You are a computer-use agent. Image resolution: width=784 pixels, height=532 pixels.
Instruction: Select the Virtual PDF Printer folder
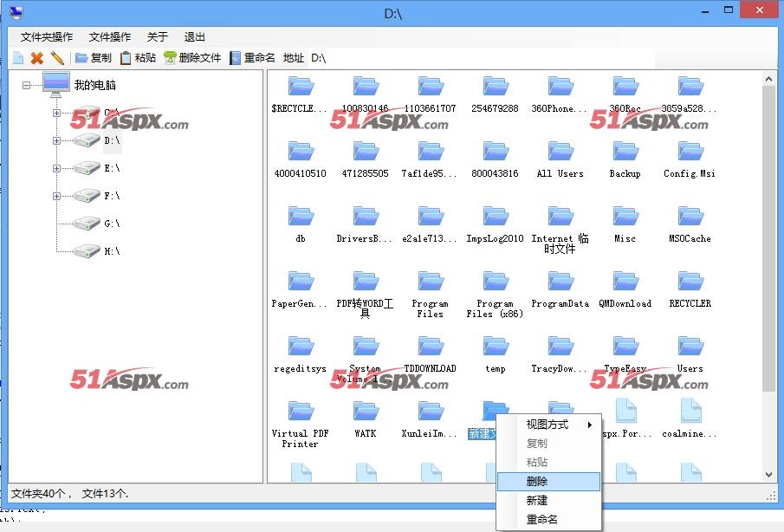click(x=301, y=424)
